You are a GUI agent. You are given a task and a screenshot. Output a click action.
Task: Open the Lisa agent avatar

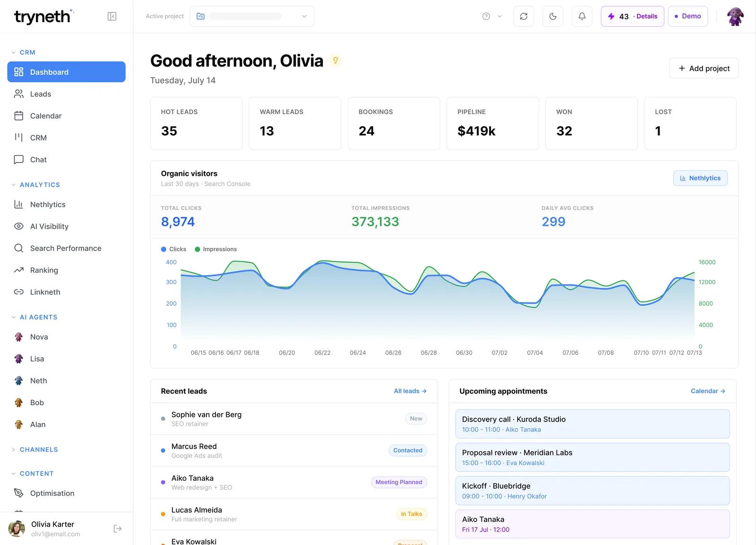click(19, 359)
